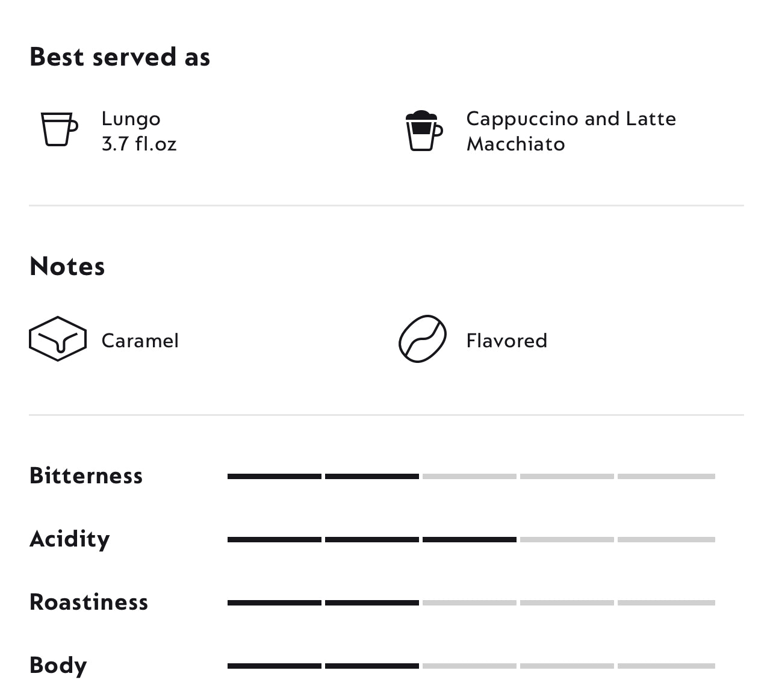Screen dimensions: 773x700
Task: Click the Body label
Action: point(58,666)
